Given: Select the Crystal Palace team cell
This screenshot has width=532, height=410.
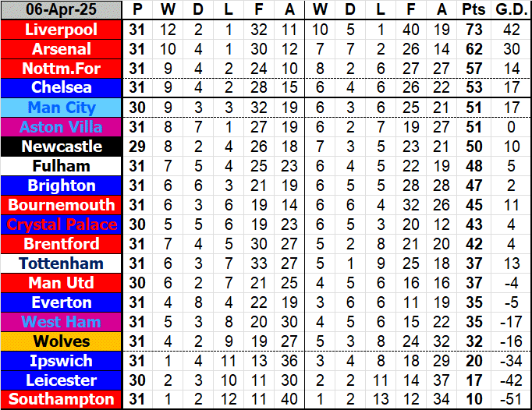Looking at the screenshot, I should [x=62, y=224].
